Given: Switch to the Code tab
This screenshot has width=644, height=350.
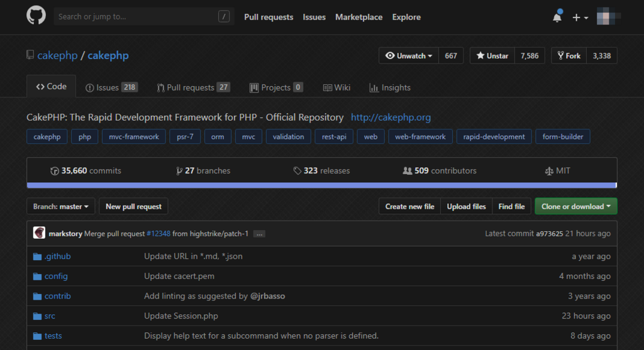Looking at the screenshot, I should coord(52,86).
